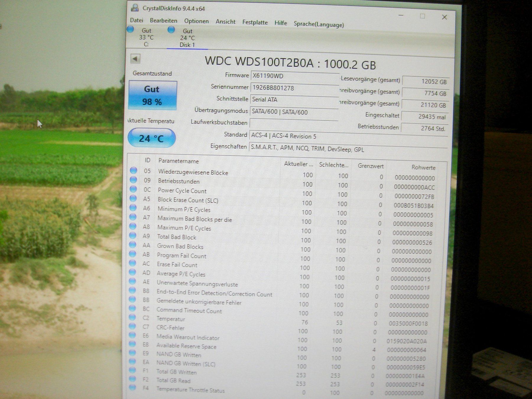Screen dimensions: 532x399
Task: Open the Bearbeiten menu
Action: tap(163, 20)
